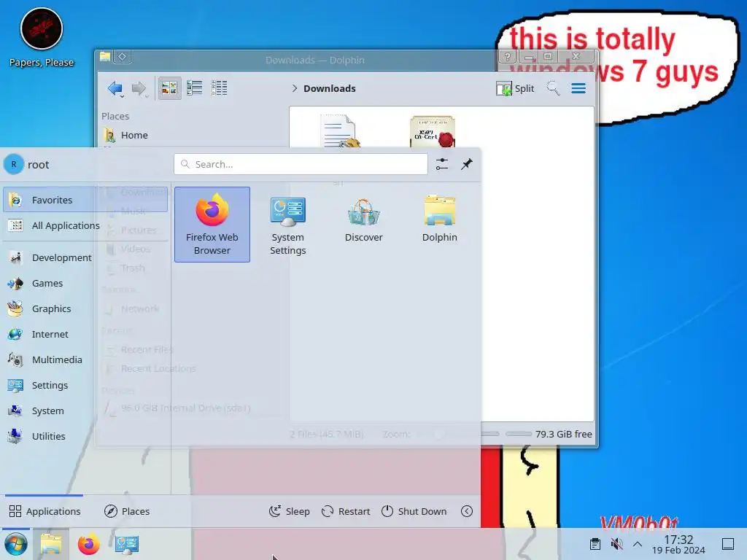This screenshot has width=747, height=560.
Task: Open the System category
Action: pos(85,411)
